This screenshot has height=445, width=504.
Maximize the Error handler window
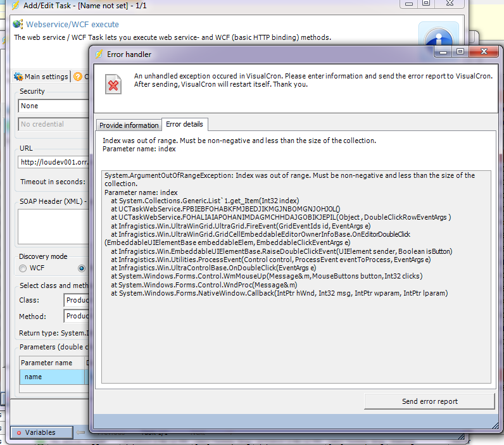460,52
